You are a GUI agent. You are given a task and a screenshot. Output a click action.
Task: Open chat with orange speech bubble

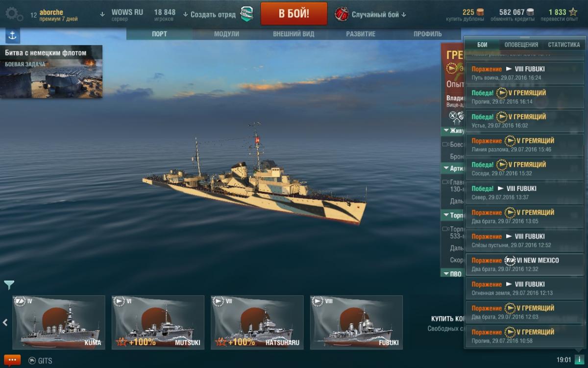click(x=12, y=360)
